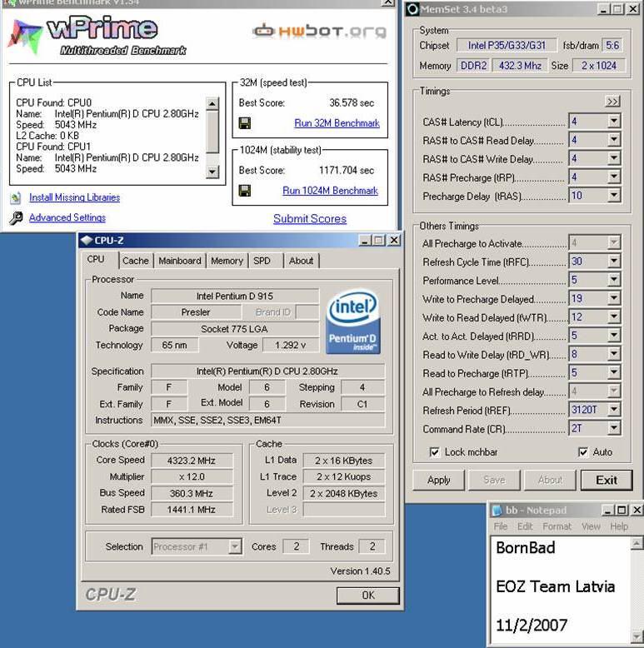Click the Run 32M Benchmark link
This screenshot has height=648, width=644.
tap(337, 123)
